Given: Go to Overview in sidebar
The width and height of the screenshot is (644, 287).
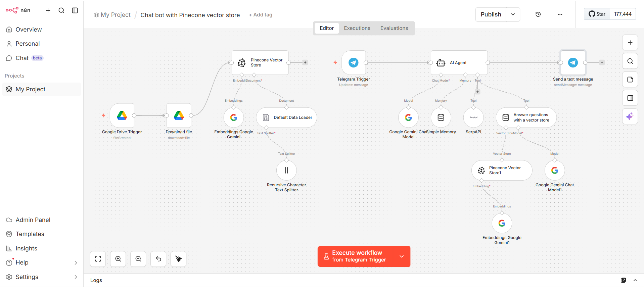Looking at the screenshot, I should (x=42, y=30).
